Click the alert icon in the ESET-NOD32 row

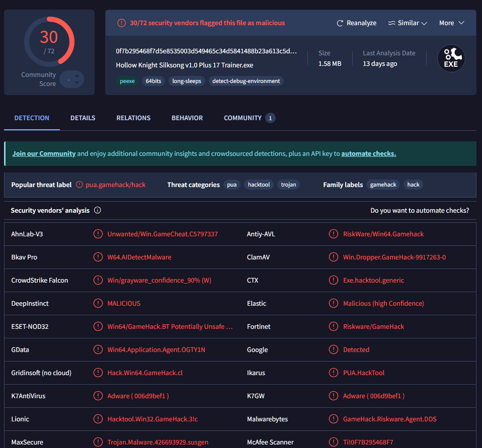98,326
